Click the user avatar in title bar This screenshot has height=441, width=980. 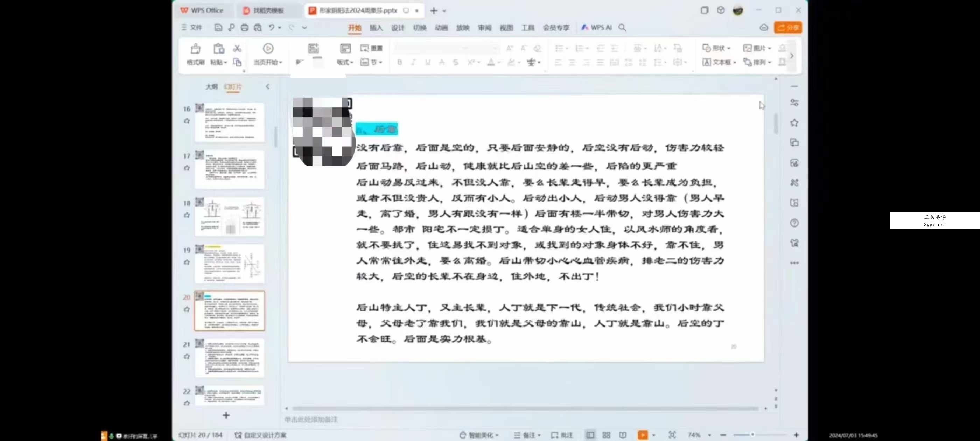point(738,10)
